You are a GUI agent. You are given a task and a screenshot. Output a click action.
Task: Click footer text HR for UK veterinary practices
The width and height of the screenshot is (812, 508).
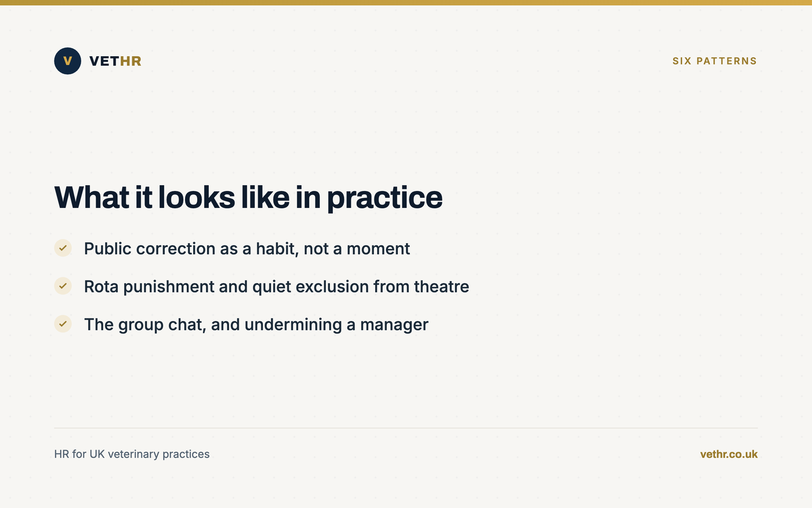point(132,454)
